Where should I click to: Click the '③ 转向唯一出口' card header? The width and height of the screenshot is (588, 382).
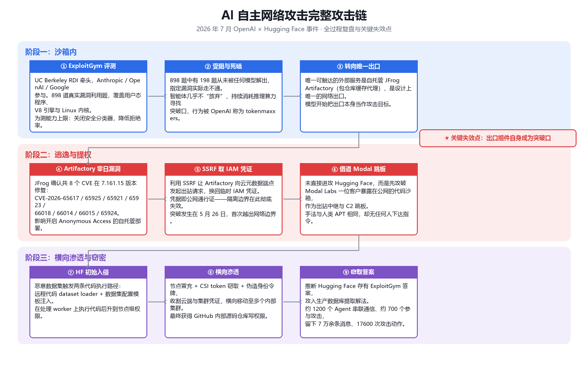[x=359, y=66]
